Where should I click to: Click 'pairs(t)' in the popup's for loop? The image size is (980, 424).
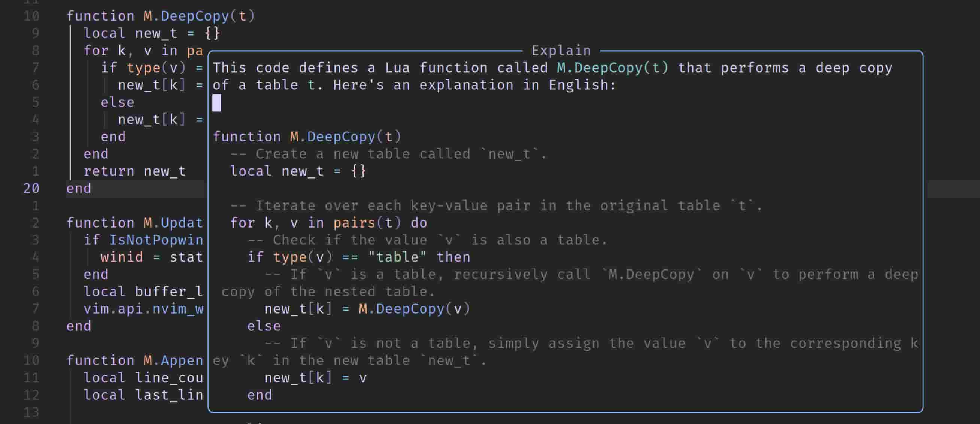367,222
